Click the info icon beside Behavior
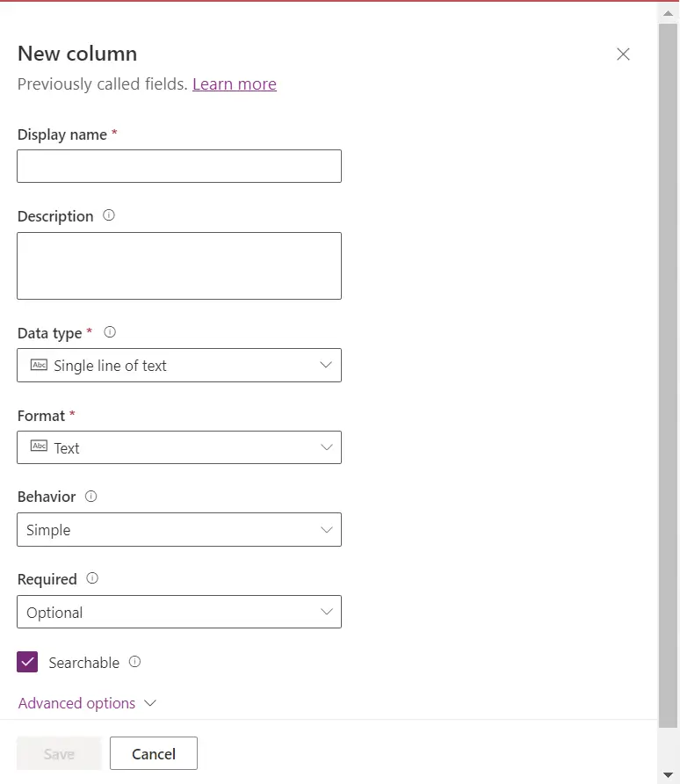Image resolution: width=680 pixels, height=784 pixels. (x=90, y=497)
